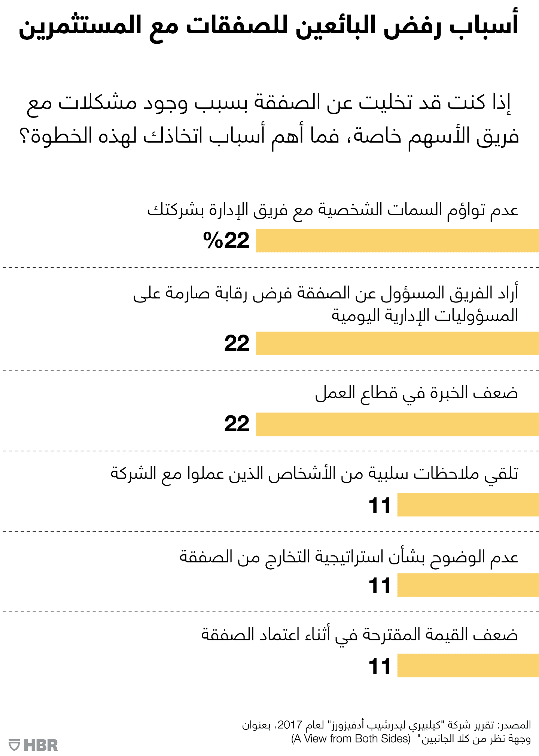Image resolution: width=539 pixels, height=756 pixels.
Task: Click the 11 value beside the exit strategy bar
Action: coord(379,585)
